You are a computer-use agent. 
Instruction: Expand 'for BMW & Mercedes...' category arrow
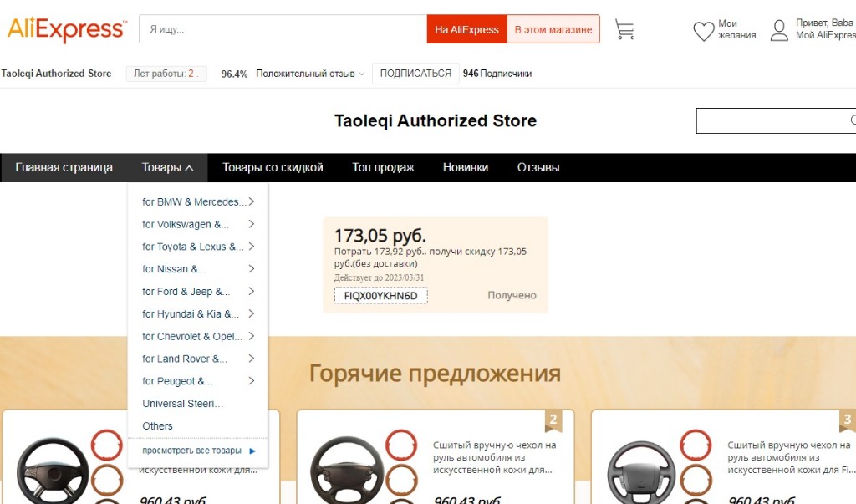point(251,201)
